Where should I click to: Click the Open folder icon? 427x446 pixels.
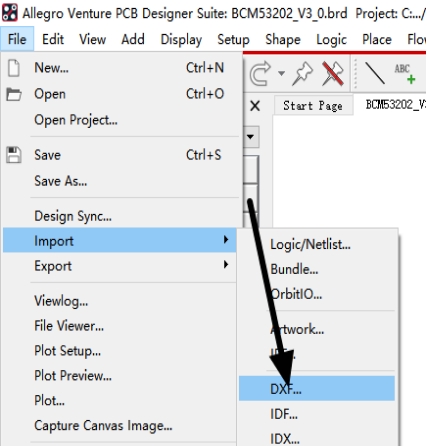(14, 94)
